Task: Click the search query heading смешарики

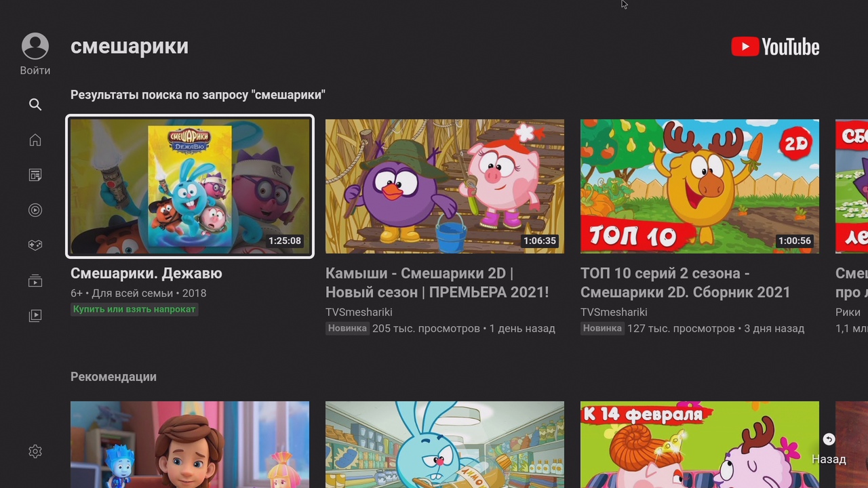Action: point(130,46)
